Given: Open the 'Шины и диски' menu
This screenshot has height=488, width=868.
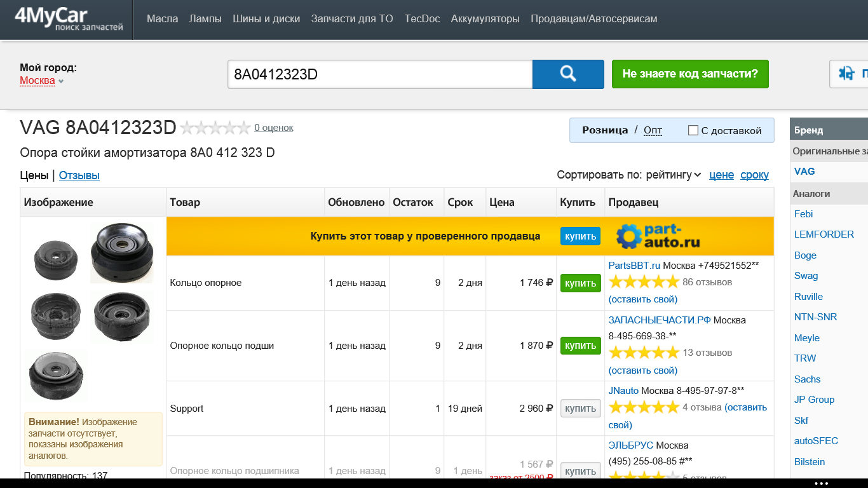Looking at the screenshot, I should pos(266,18).
